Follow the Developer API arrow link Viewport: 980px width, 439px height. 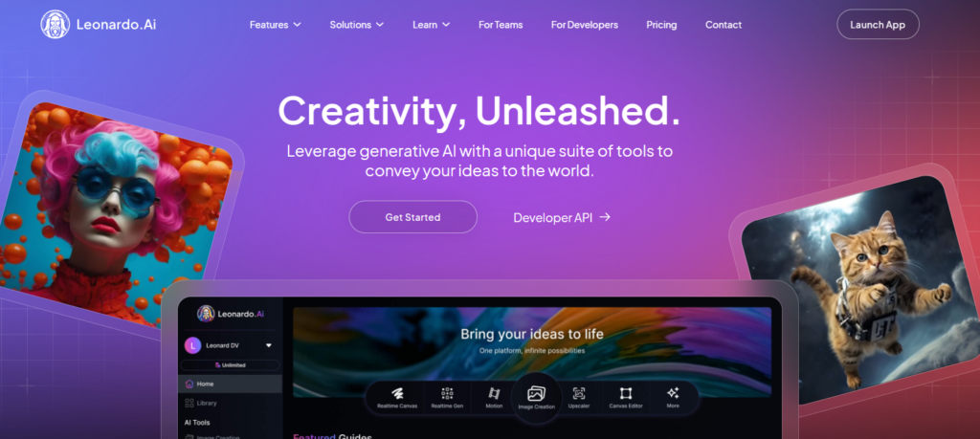pos(562,217)
